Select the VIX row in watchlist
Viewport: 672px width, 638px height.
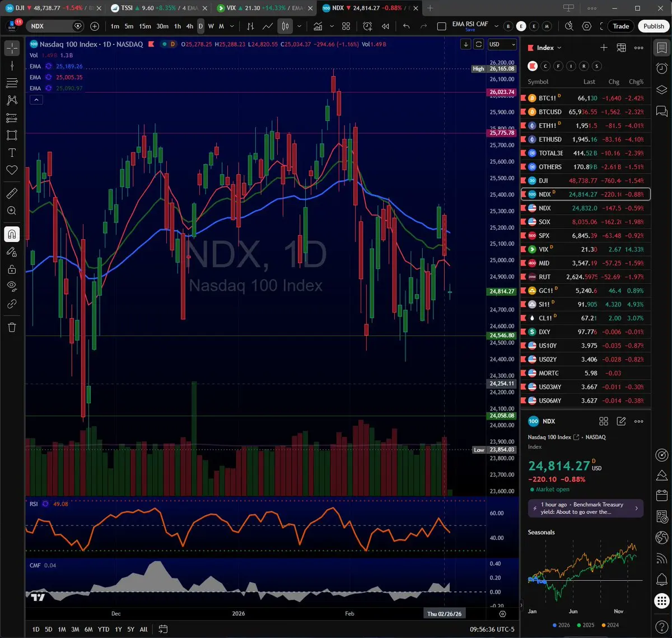586,249
